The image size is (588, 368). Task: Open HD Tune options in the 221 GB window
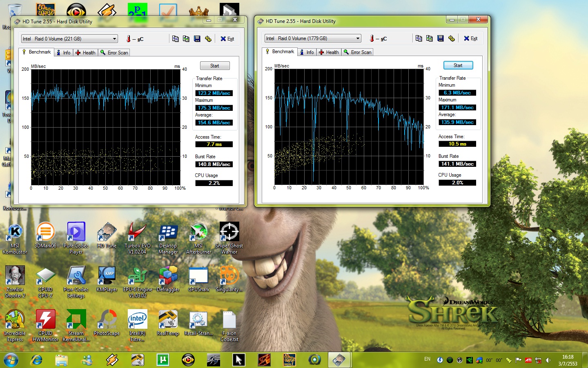tap(208, 39)
